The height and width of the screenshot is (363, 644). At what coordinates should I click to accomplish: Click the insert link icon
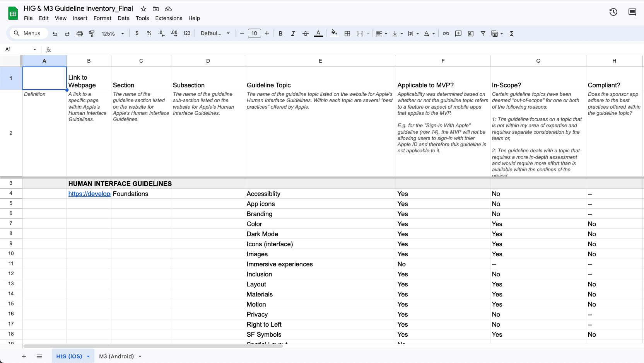(x=446, y=34)
